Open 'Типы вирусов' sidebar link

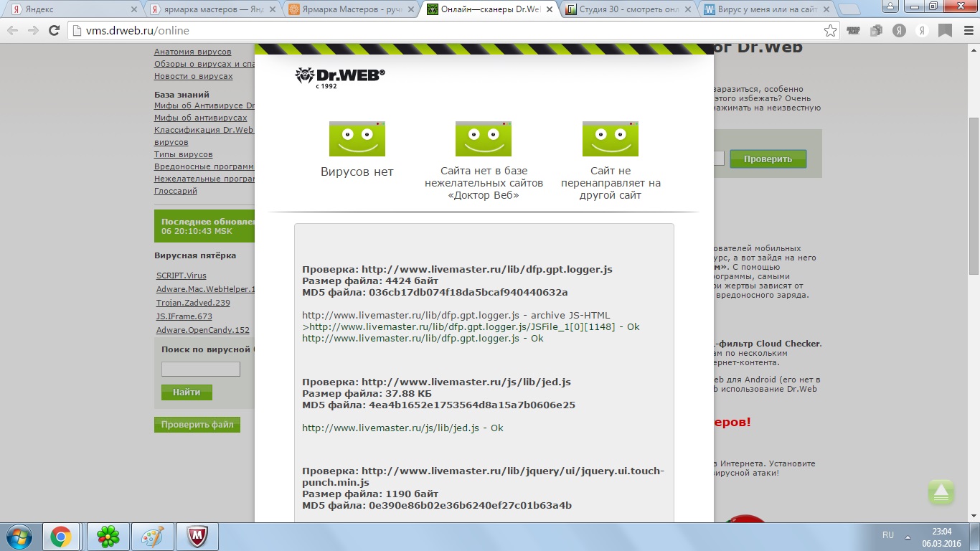[184, 154]
